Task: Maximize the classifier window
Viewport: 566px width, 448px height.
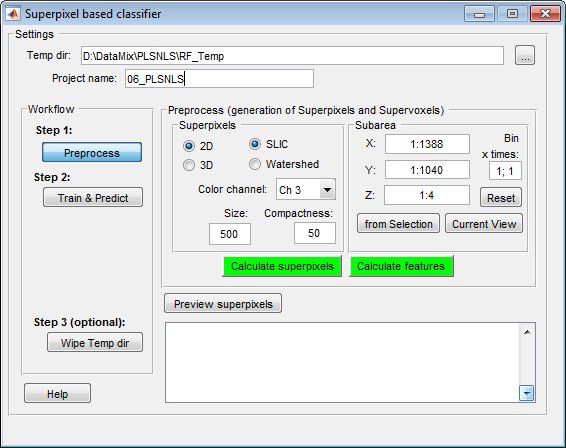Action: (x=512, y=14)
